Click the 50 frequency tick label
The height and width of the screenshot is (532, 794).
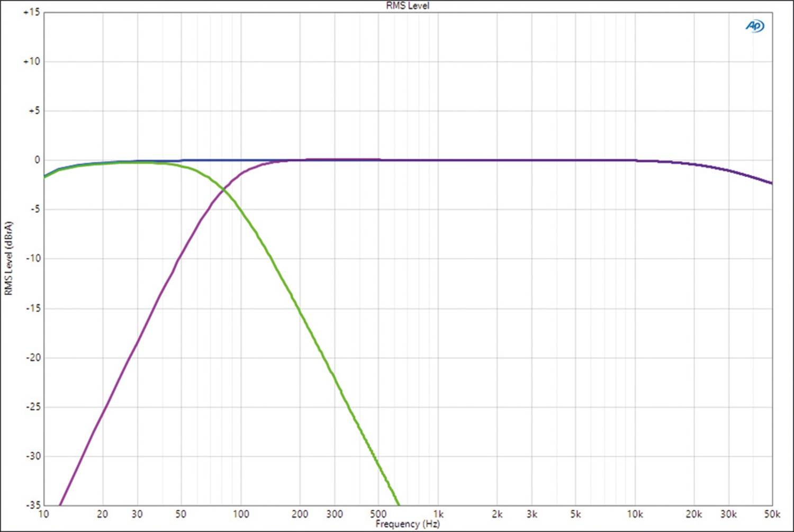click(x=181, y=514)
